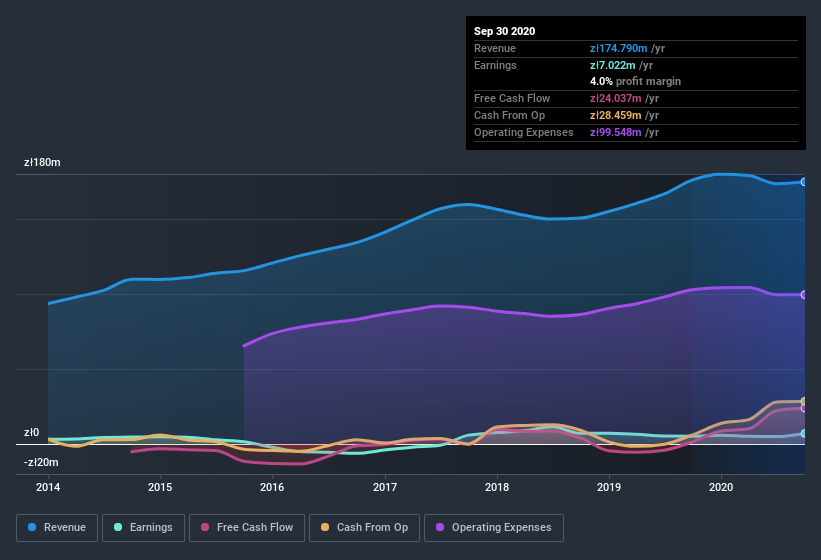Click the 2017 x-axis label
Viewport: 821px width, 560px height.
point(385,487)
